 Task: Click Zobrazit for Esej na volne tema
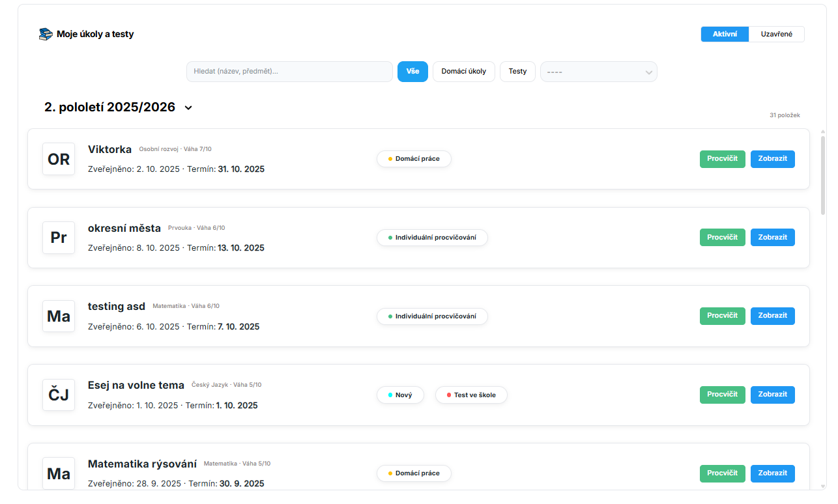773,395
